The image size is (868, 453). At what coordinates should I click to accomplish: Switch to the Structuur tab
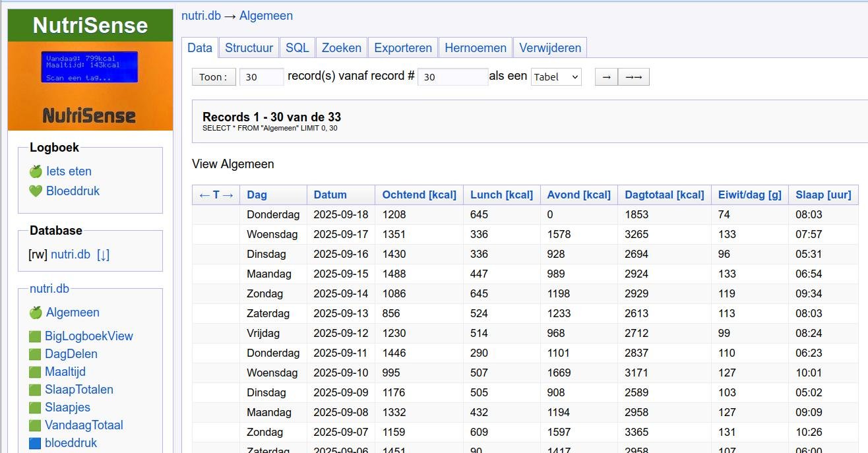(x=249, y=48)
